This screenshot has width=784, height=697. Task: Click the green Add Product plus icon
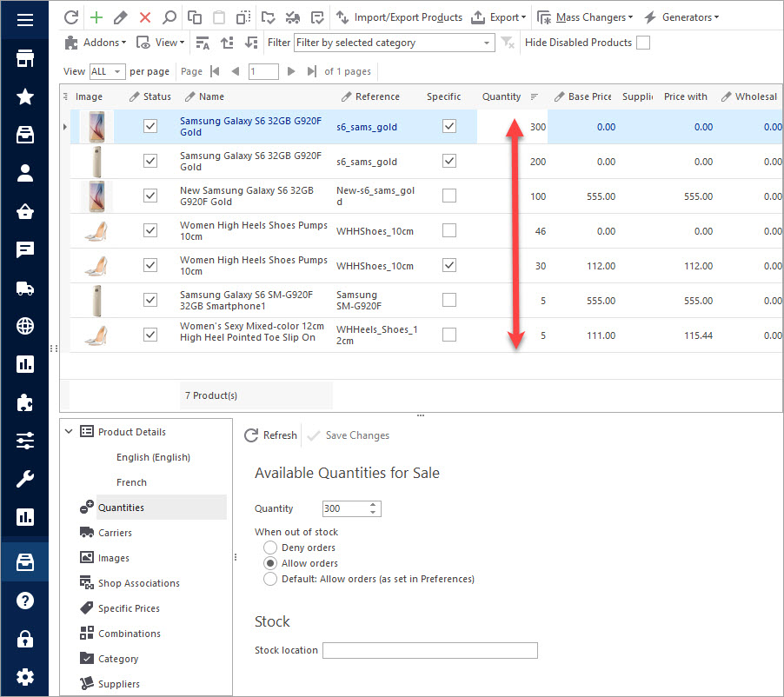(x=96, y=17)
